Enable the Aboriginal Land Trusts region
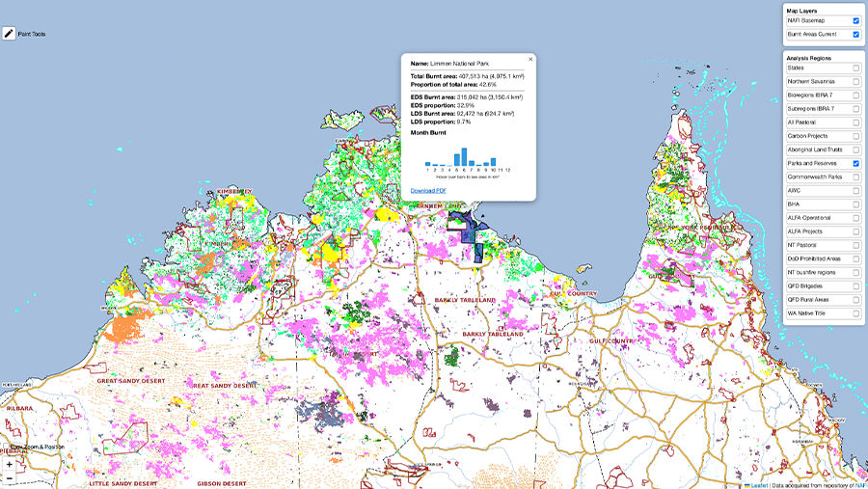Screen dimensions: 868x489 pos(856,149)
